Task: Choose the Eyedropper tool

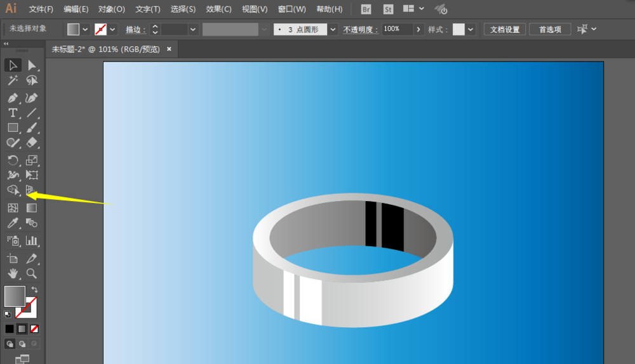Action: (13, 223)
